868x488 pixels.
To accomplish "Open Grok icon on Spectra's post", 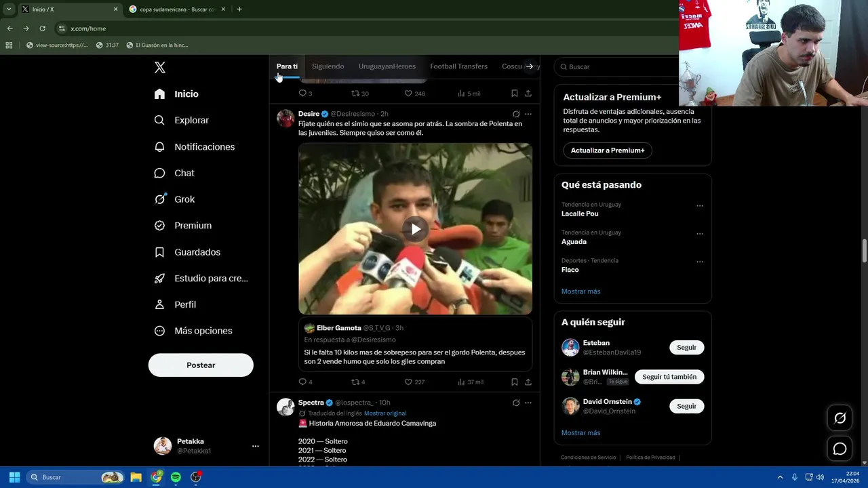I will pyautogui.click(x=516, y=403).
